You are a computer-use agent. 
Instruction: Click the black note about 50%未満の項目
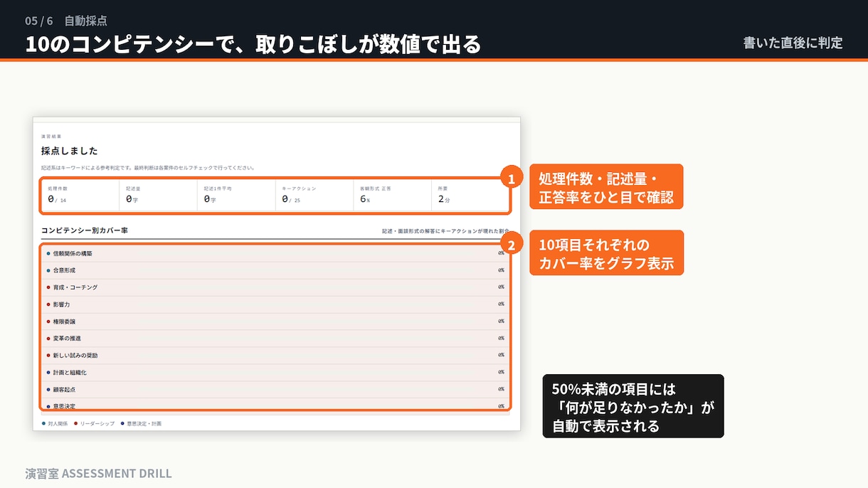pyautogui.click(x=633, y=406)
